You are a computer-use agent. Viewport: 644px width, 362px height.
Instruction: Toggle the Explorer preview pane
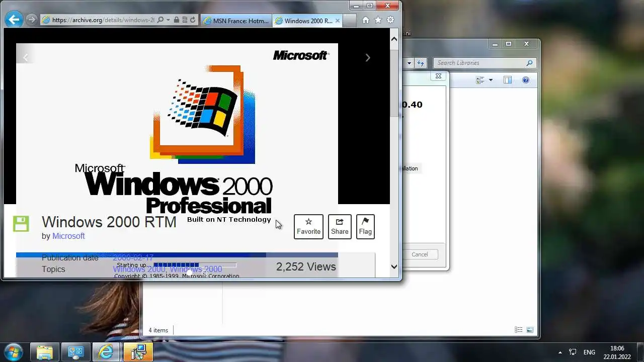tap(507, 80)
